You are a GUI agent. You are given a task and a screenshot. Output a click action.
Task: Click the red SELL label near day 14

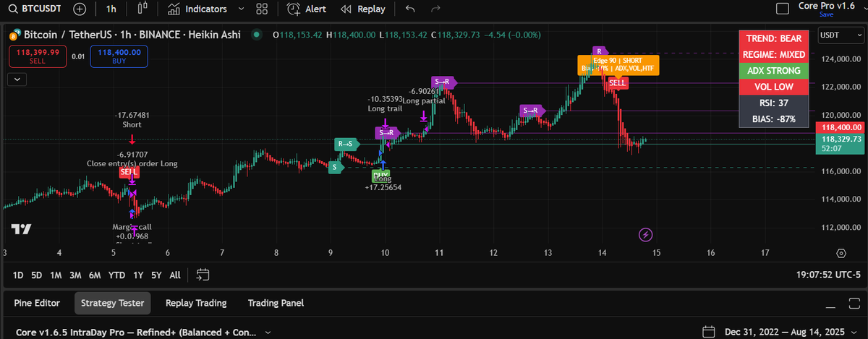click(617, 83)
